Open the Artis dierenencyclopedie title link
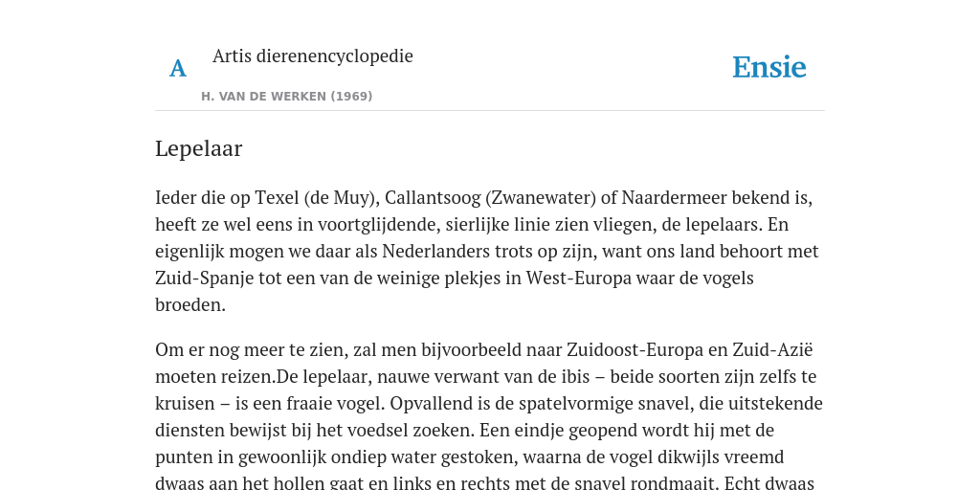 (x=313, y=56)
